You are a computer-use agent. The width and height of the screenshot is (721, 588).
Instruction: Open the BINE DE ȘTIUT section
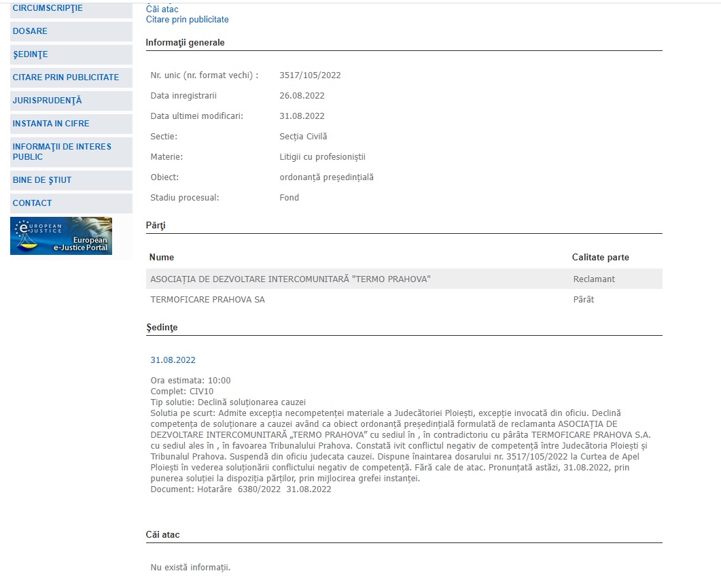(x=41, y=180)
